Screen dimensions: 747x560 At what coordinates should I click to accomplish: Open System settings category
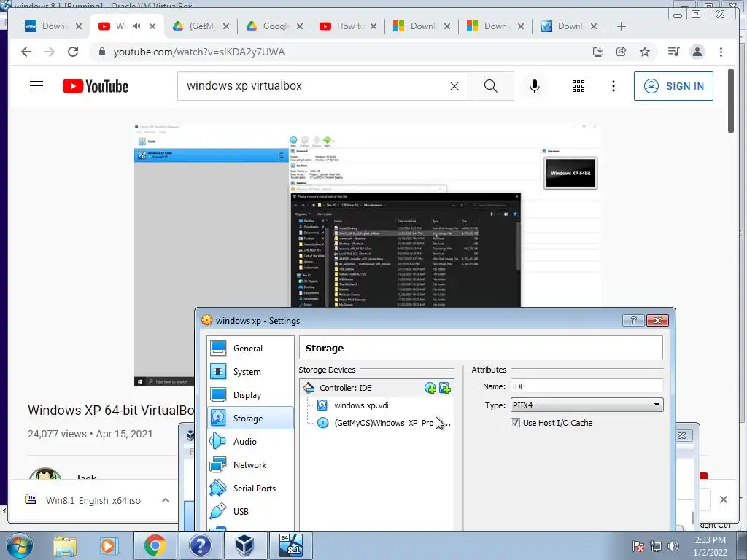coord(251,371)
